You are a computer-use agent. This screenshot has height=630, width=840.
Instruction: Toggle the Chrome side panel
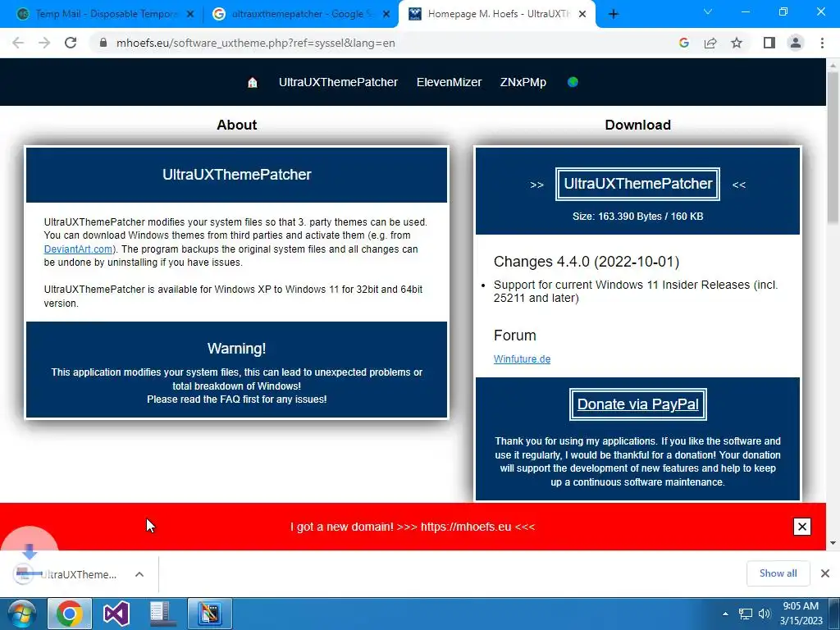click(769, 43)
